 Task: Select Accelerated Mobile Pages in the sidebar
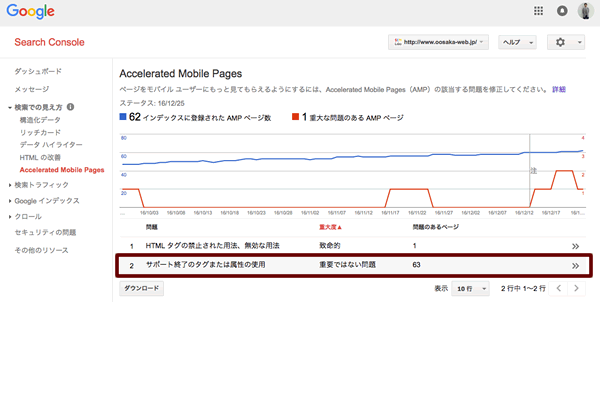[x=62, y=170]
